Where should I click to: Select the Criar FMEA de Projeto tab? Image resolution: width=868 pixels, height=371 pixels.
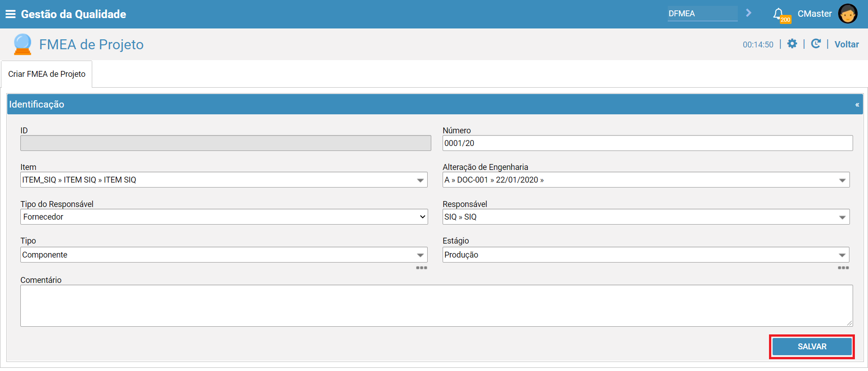pos(47,74)
